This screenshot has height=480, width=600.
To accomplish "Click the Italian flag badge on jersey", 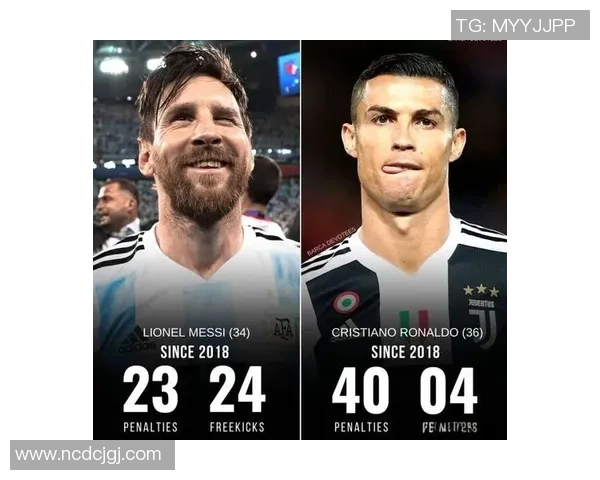I will pyautogui.click(x=414, y=322).
